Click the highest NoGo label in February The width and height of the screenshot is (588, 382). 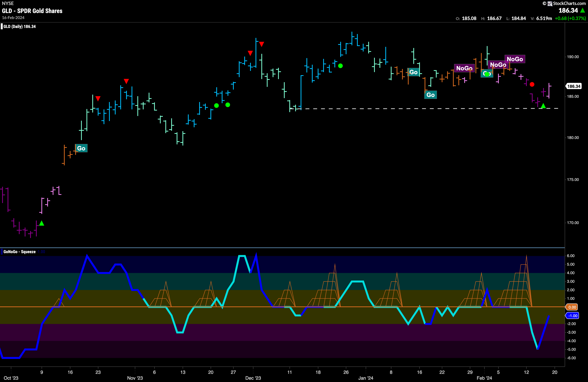pyautogui.click(x=515, y=59)
